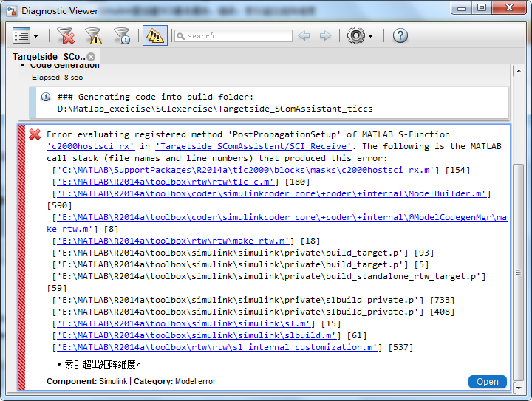Image resolution: width=532 pixels, height=401 pixels.
Task: Open the 'c2000hostsci_rx' link
Action: click(x=91, y=146)
